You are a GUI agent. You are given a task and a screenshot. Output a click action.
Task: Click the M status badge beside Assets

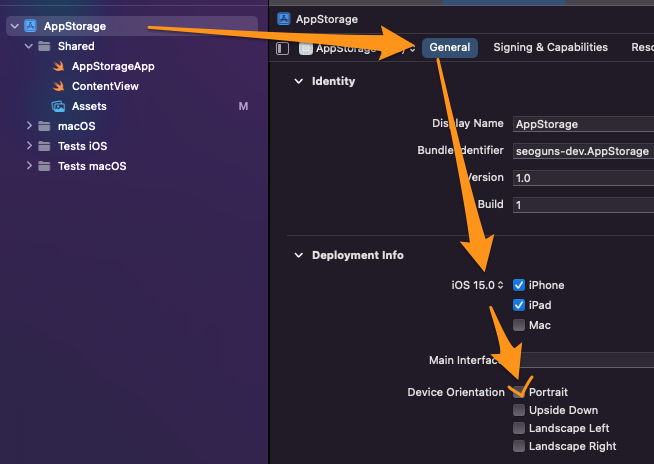tap(243, 106)
